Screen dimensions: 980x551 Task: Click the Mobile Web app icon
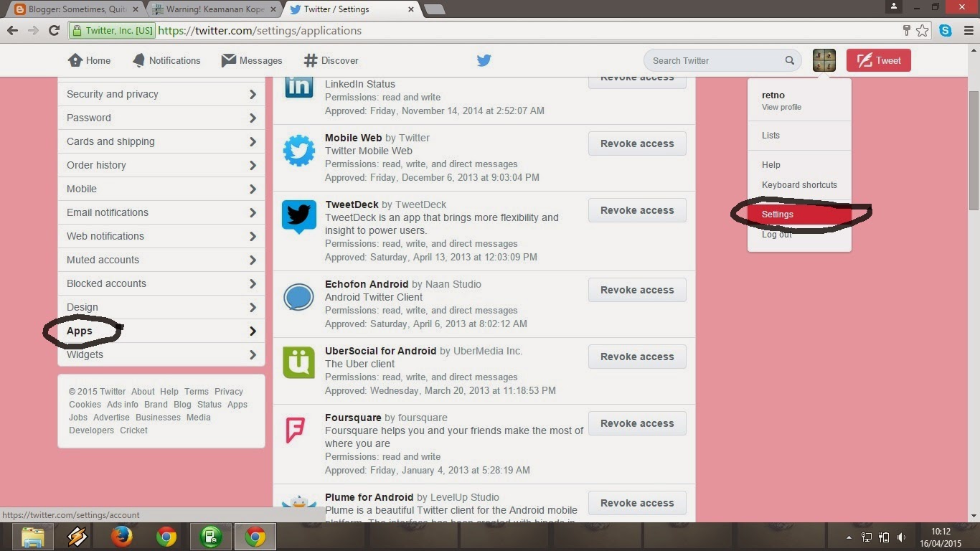298,151
